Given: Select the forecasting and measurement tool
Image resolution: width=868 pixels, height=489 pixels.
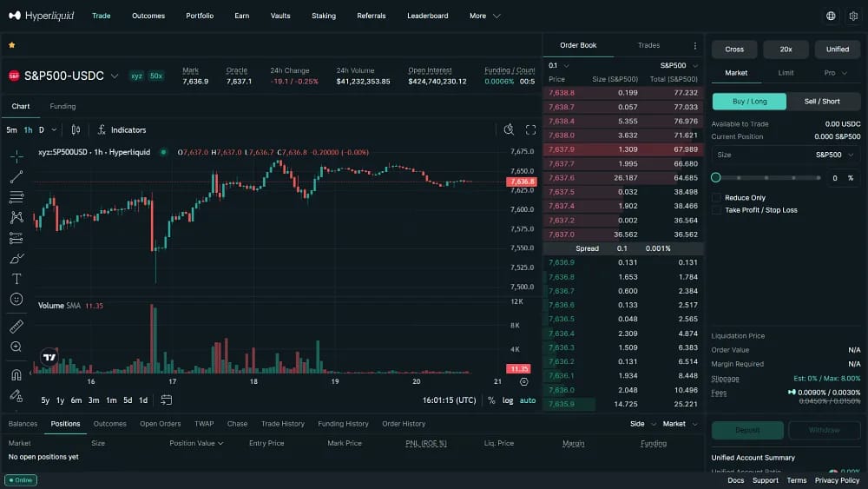Looking at the screenshot, I should pos(16,238).
